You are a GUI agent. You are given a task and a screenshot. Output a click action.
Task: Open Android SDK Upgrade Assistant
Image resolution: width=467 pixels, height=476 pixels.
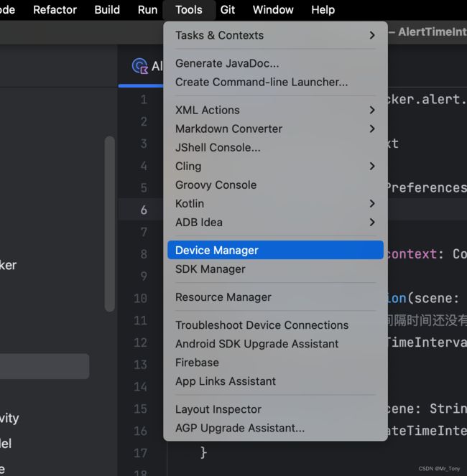click(275, 344)
